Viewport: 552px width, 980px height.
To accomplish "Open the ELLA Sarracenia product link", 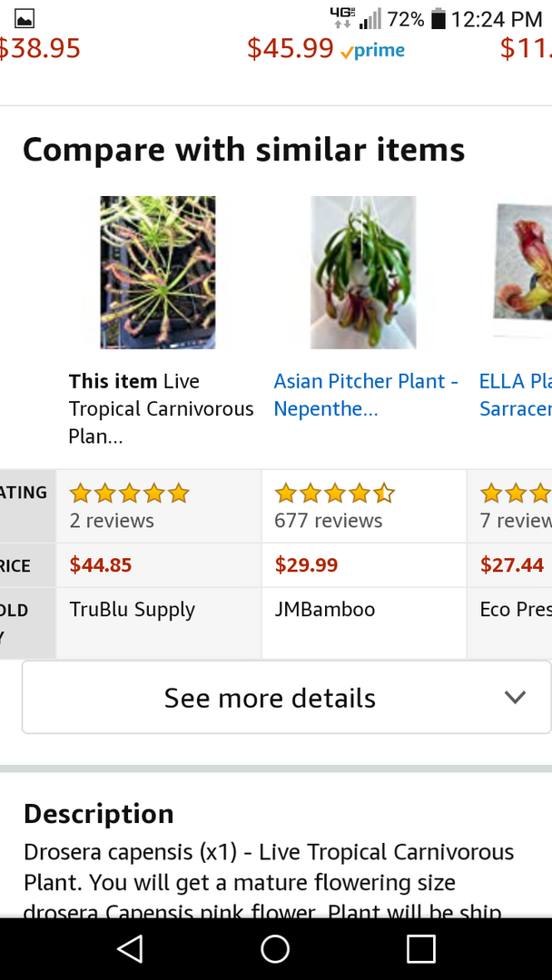I will [x=515, y=395].
